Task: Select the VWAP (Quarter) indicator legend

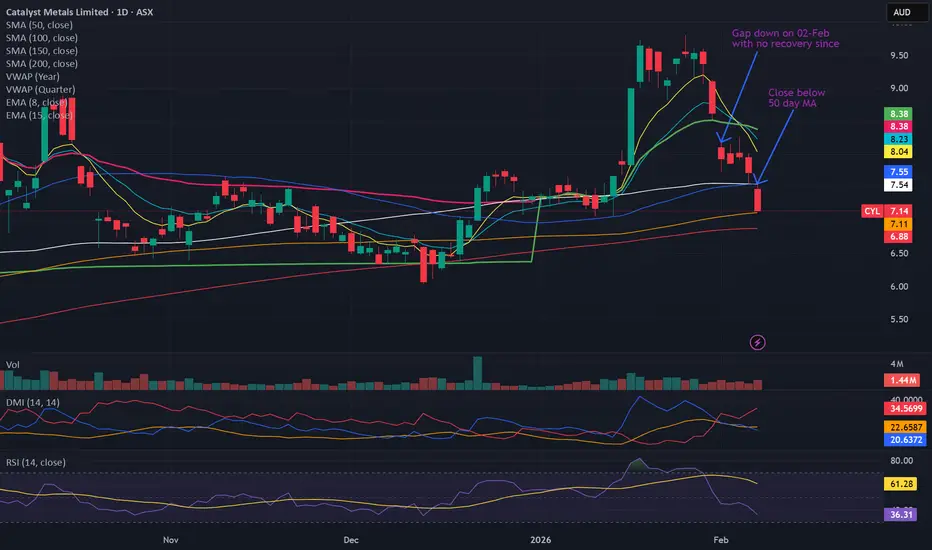Action: coord(40,90)
